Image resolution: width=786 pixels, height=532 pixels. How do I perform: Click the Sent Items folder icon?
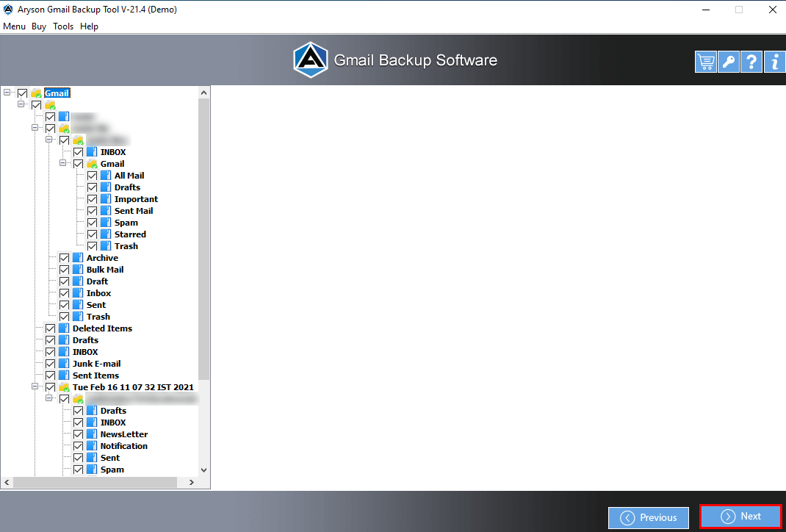(x=64, y=375)
